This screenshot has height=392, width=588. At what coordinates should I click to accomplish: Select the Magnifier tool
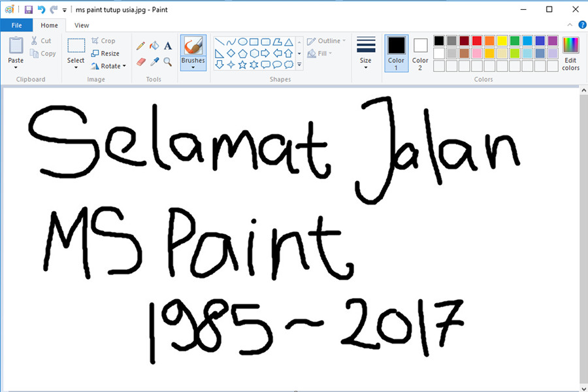pyautogui.click(x=168, y=61)
